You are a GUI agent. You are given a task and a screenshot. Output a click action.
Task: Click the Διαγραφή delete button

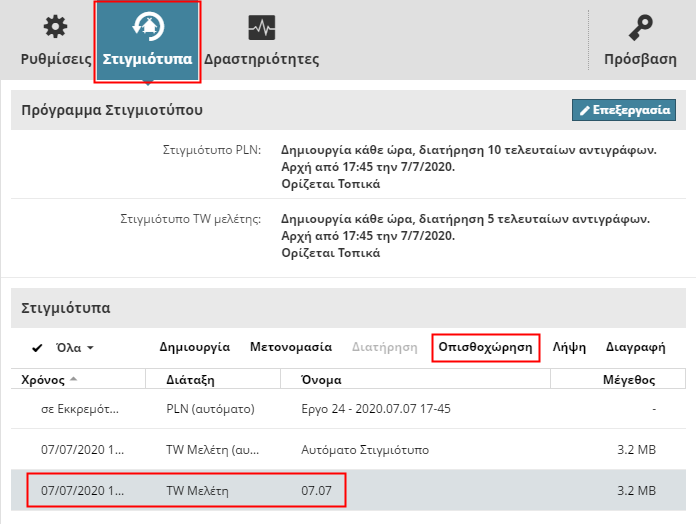coord(635,348)
